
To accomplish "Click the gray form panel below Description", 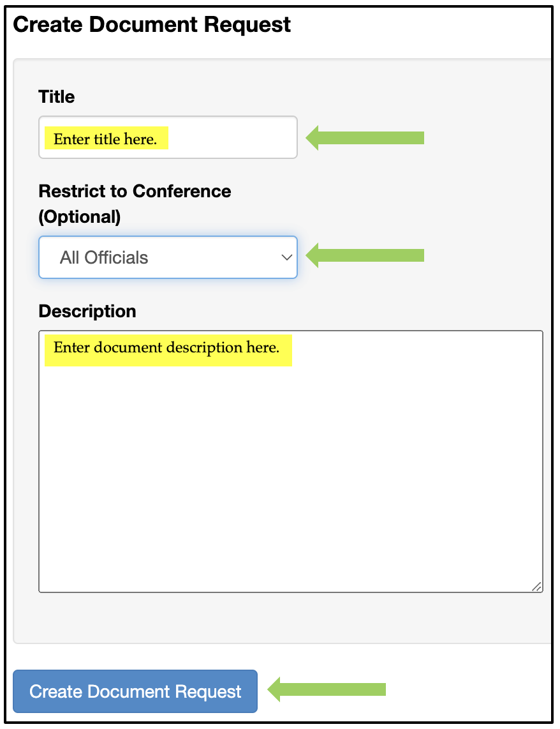I will coord(281,619).
